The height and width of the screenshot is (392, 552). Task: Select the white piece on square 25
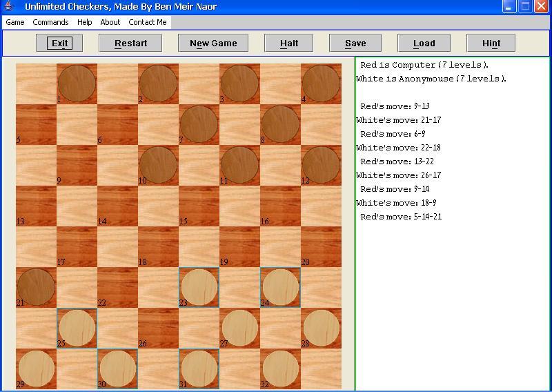click(77, 328)
